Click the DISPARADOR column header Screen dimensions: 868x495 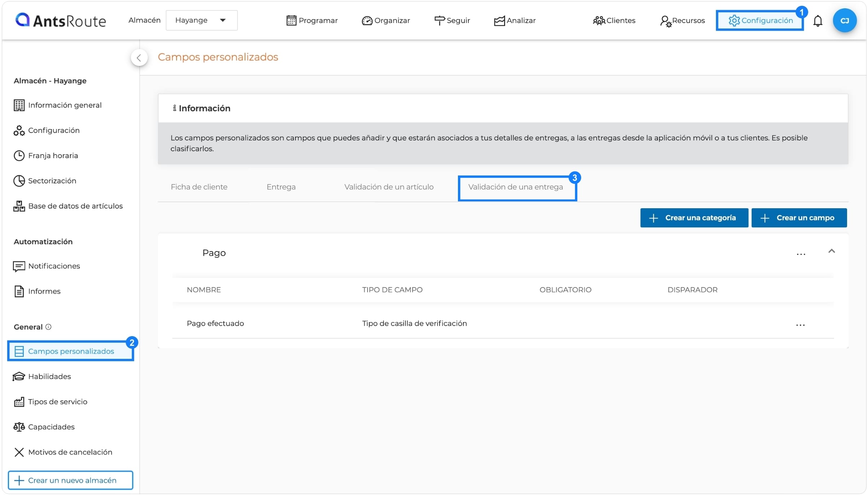pyautogui.click(x=692, y=290)
